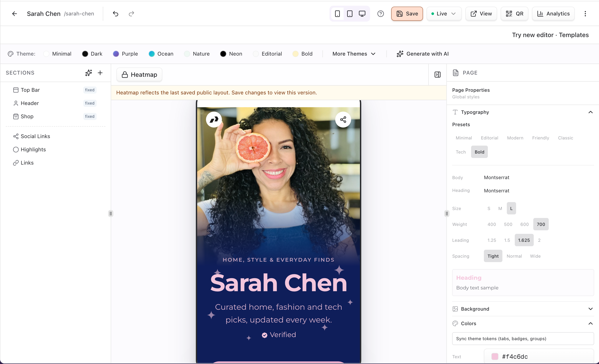Viewport: 599px width, 364px height.
Task: Select the Ocean theme
Action: point(161,54)
